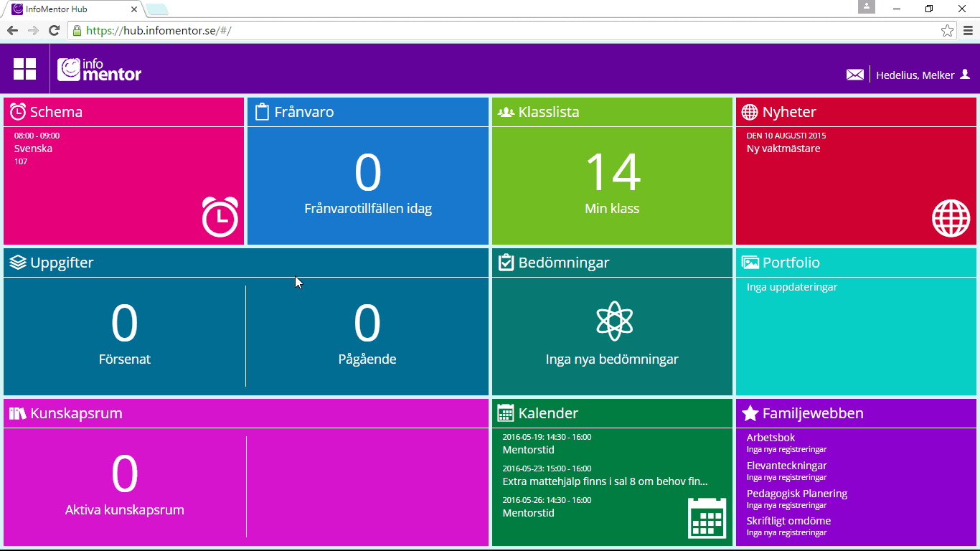Click the large alarm clock icon in Schema
The image size is (980, 551).
[x=220, y=216]
